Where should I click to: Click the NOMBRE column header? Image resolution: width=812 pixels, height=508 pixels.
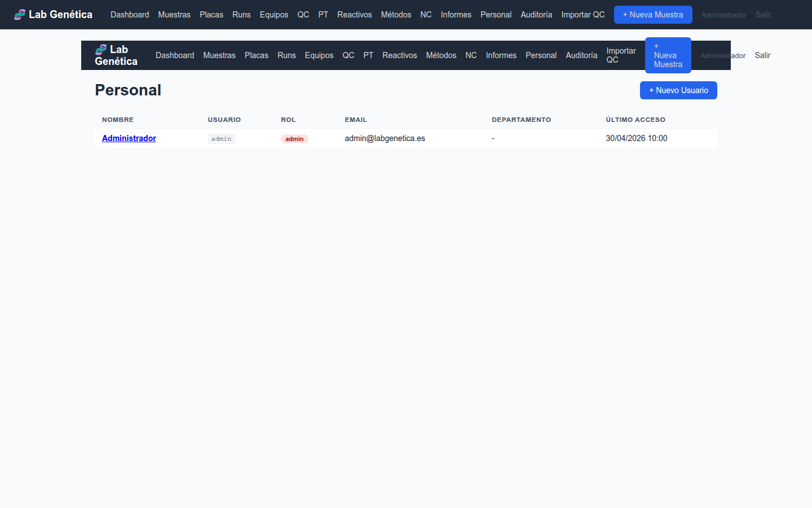pyautogui.click(x=118, y=120)
